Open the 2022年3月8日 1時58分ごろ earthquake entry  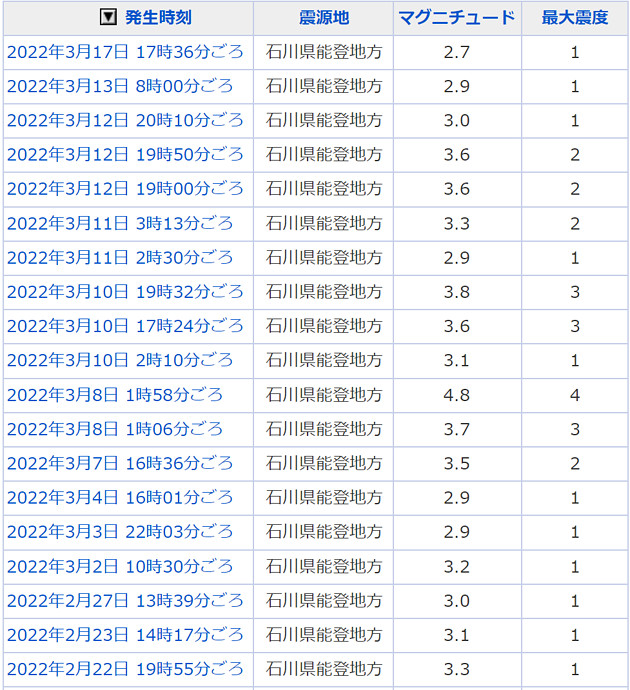(x=115, y=395)
